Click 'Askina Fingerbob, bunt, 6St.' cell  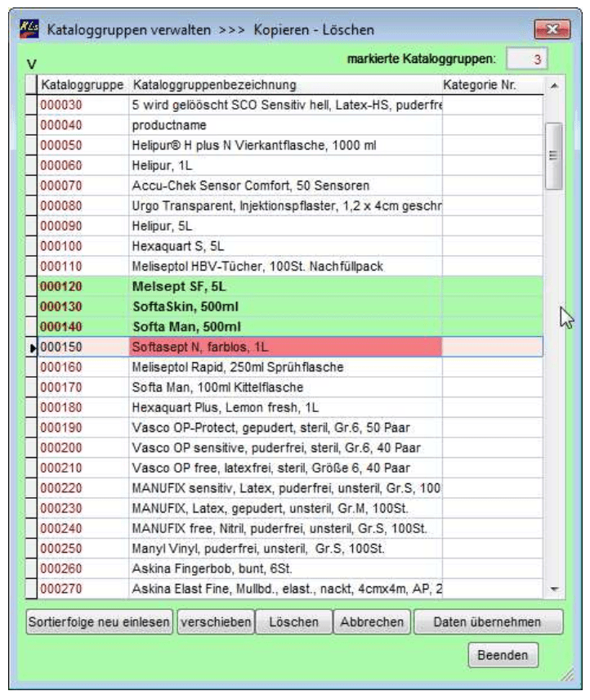(285, 569)
